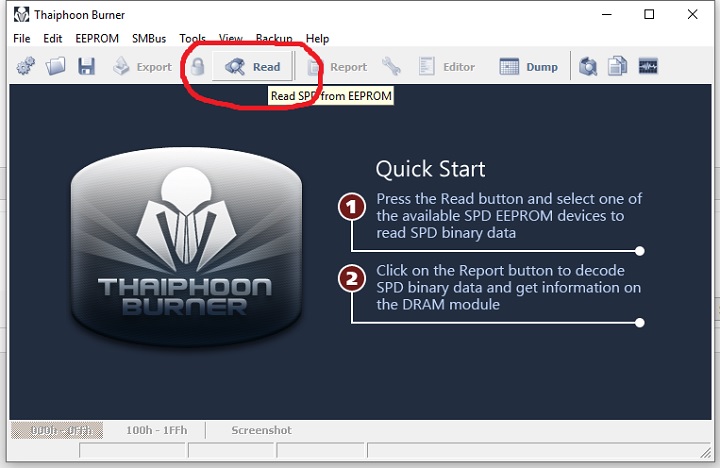
Task: Open the waveform monitor icon
Action: pos(648,67)
